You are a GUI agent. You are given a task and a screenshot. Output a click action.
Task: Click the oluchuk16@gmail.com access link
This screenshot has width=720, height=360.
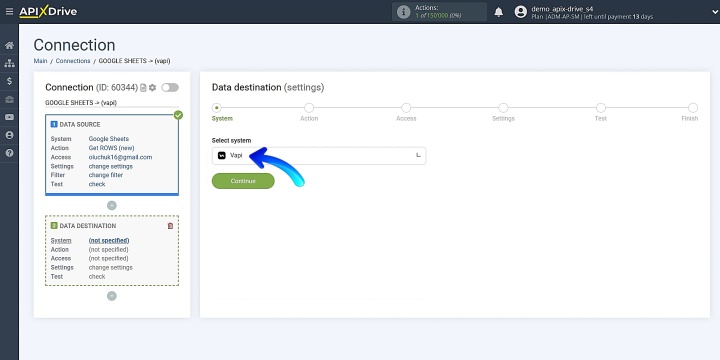(x=120, y=157)
